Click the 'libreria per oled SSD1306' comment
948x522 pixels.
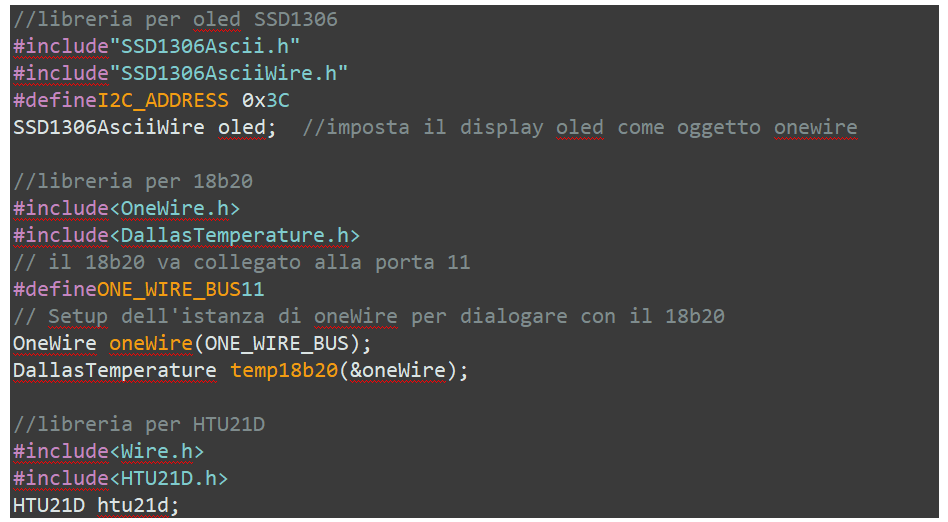pyautogui.click(x=175, y=19)
